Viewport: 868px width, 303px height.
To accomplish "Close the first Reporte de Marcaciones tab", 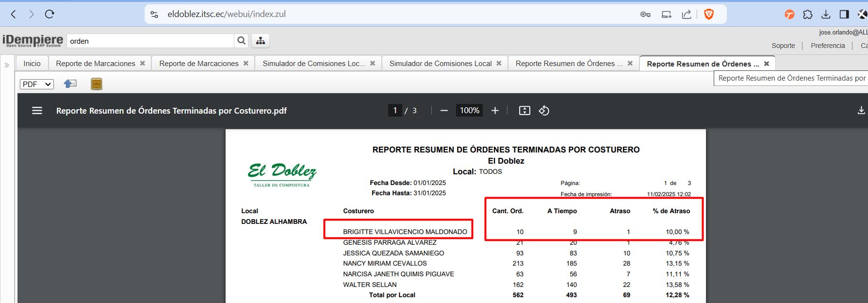I will (x=143, y=64).
